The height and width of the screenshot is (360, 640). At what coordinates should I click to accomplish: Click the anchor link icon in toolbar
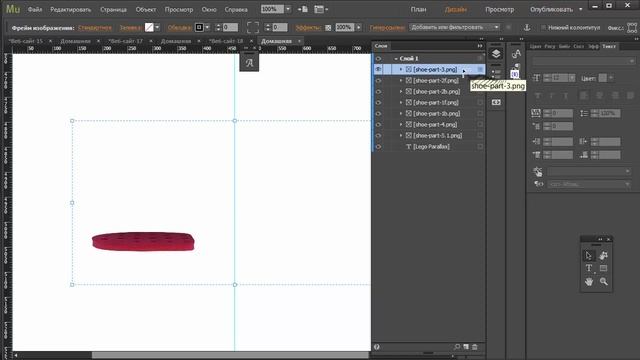coord(527,27)
